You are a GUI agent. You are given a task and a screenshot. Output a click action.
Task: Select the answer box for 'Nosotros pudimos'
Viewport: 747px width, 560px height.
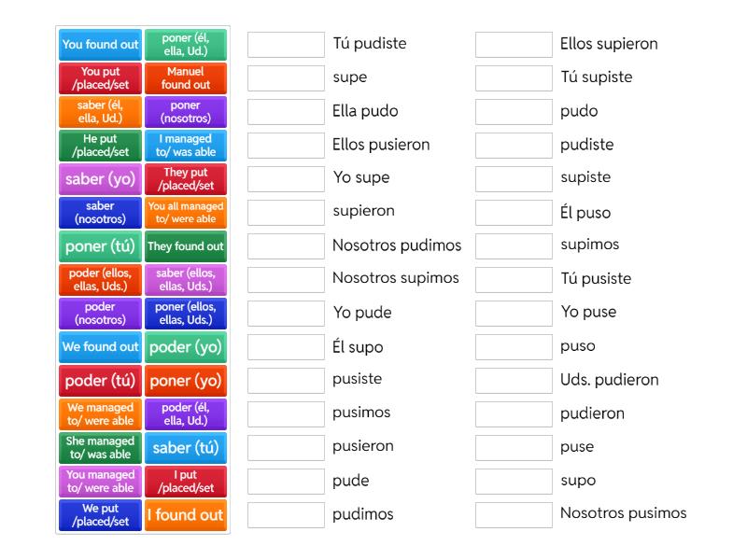point(286,246)
